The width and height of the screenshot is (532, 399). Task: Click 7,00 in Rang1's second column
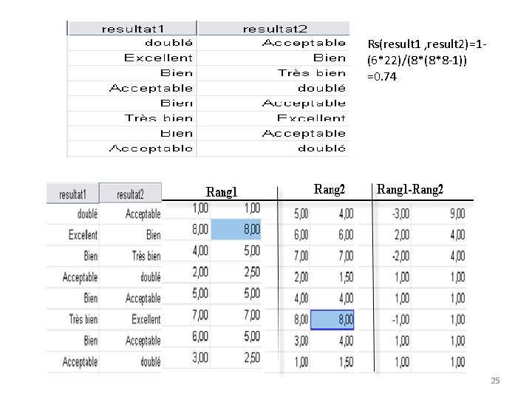(x=252, y=315)
